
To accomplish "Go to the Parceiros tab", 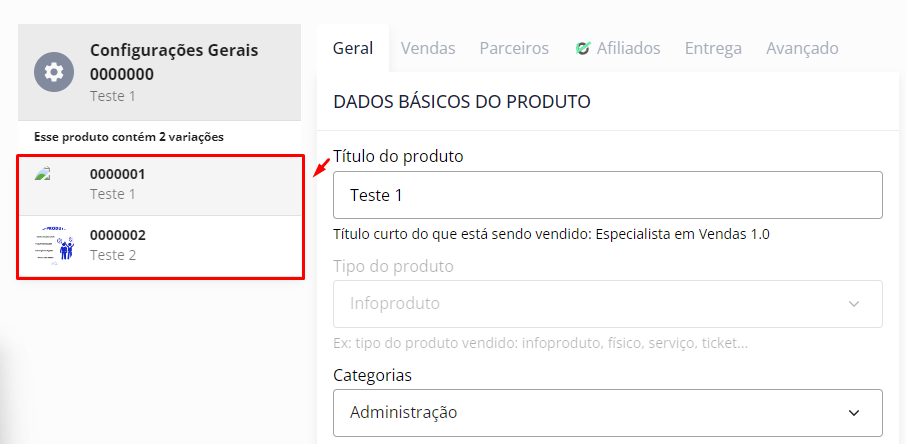I will tap(514, 48).
